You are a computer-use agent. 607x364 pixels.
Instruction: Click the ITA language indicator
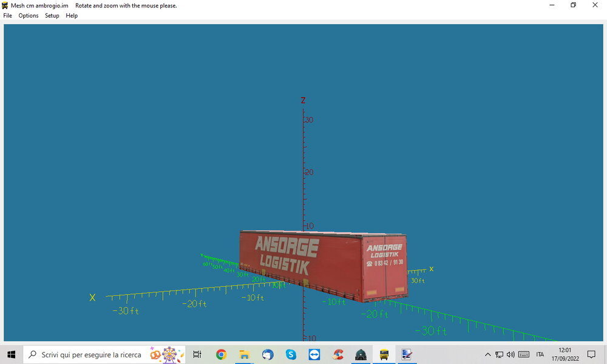pyautogui.click(x=540, y=354)
